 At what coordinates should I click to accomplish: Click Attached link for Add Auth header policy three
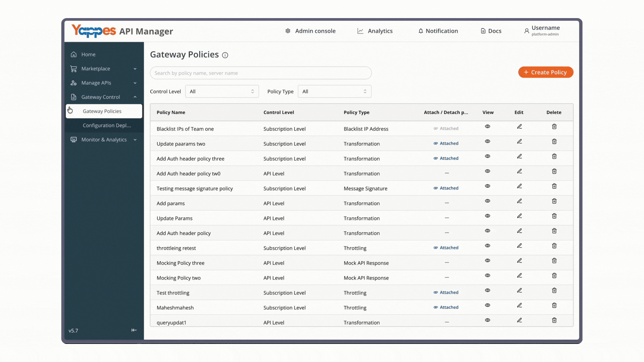(446, 159)
